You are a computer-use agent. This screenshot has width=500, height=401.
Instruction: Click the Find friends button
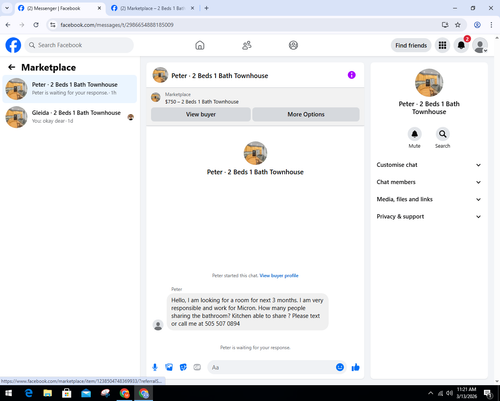411,45
